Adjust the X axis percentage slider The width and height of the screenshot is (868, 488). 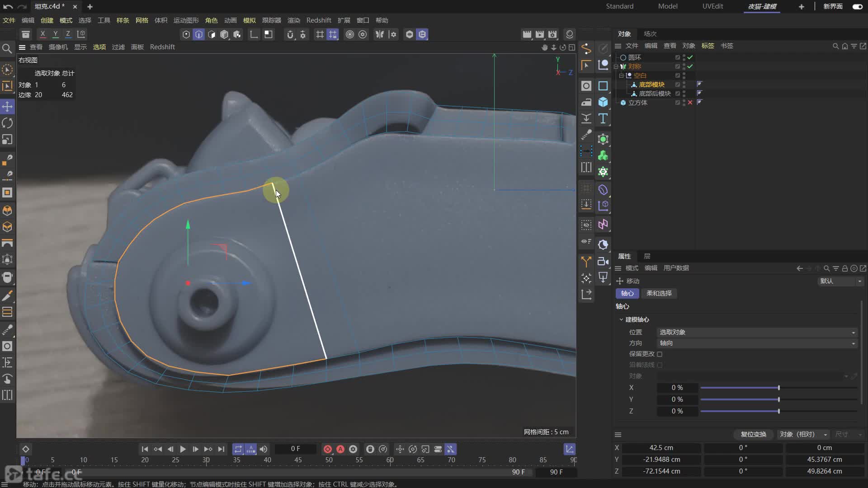778,388
